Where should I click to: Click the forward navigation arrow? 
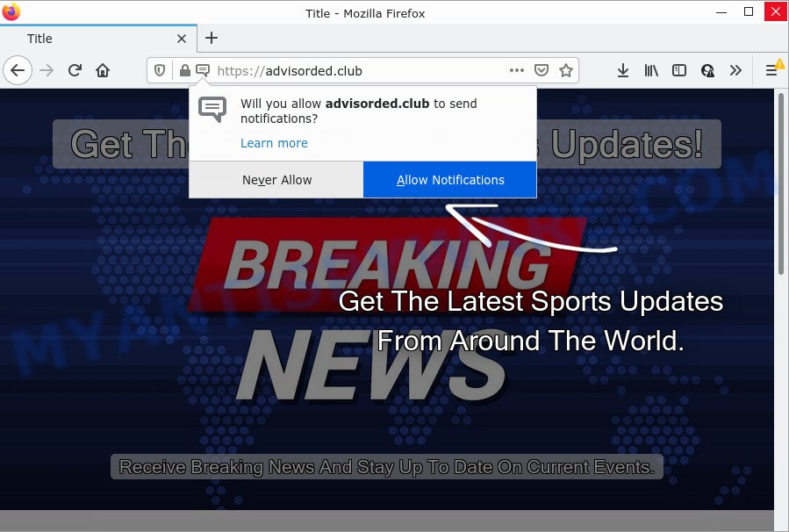[x=47, y=70]
